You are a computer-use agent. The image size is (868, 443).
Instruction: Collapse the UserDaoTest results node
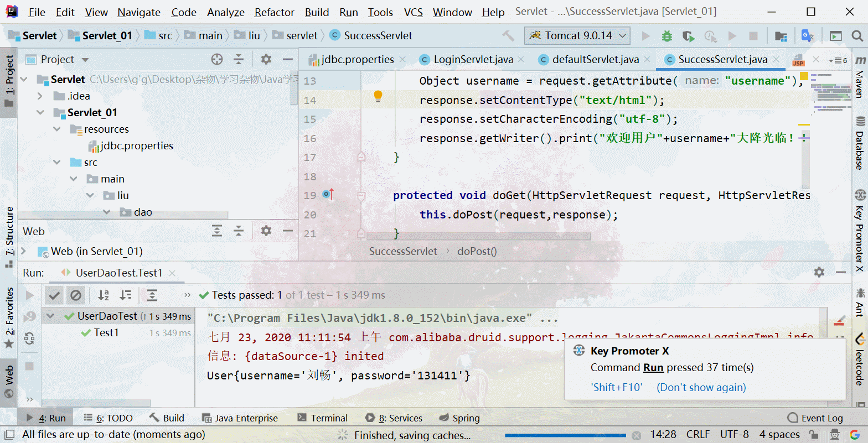pos(51,316)
